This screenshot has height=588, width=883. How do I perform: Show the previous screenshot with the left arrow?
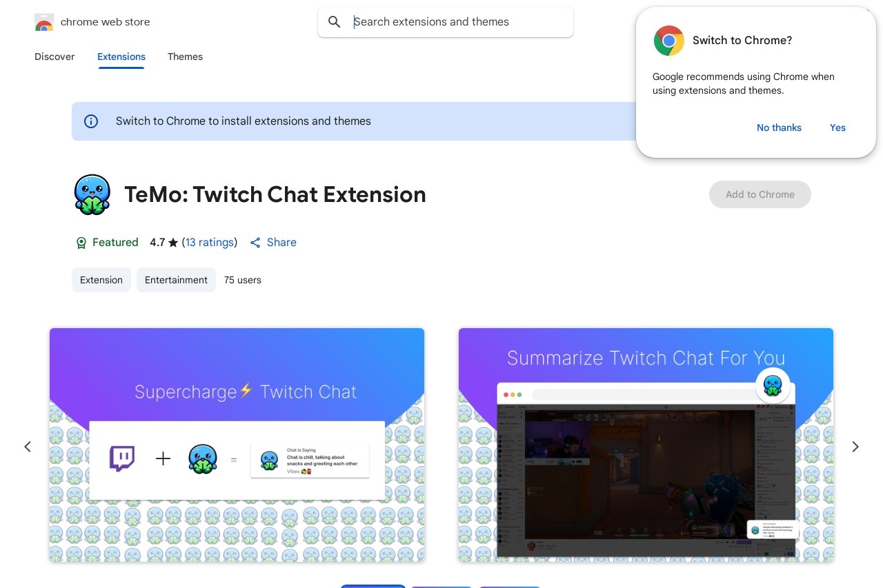pyautogui.click(x=28, y=447)
